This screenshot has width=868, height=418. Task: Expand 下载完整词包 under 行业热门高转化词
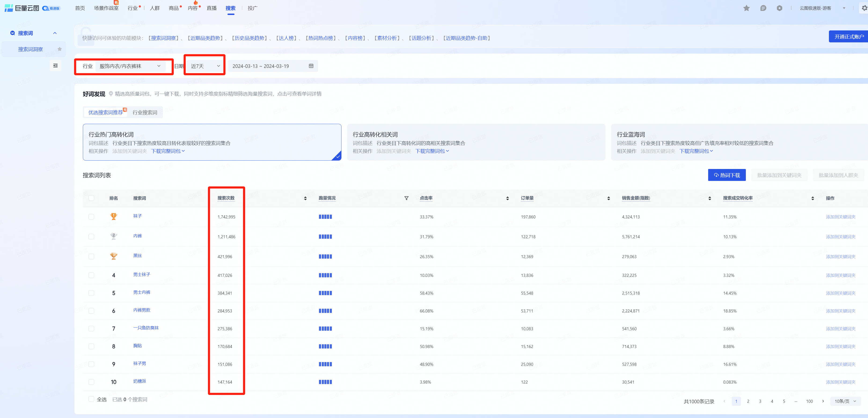[168, 151]
